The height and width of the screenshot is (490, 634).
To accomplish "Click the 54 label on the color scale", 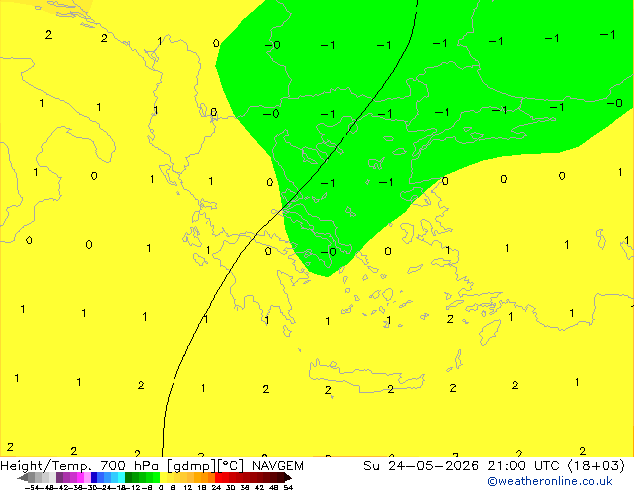I will pyautogui.click(x=288, y=487).
